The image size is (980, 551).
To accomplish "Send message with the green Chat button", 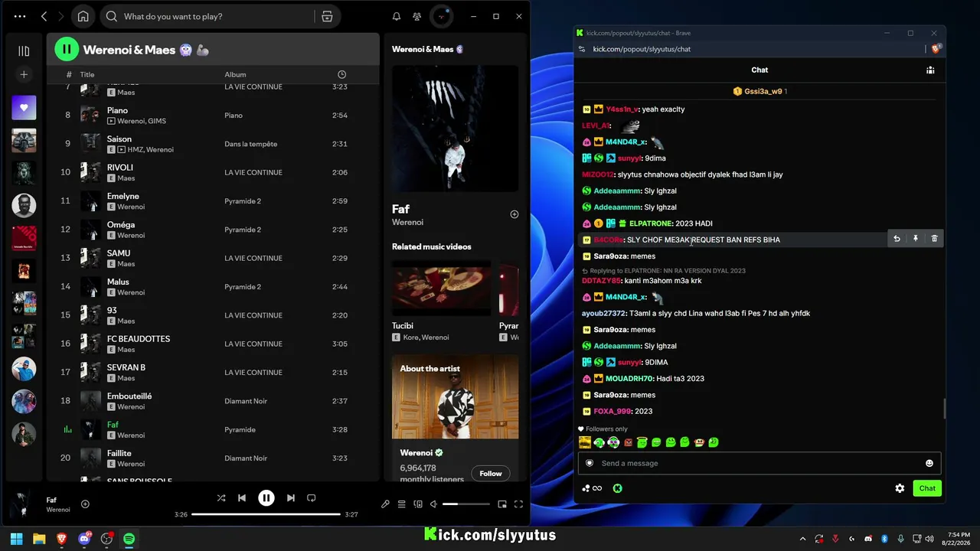I will (x=927, y=488).
